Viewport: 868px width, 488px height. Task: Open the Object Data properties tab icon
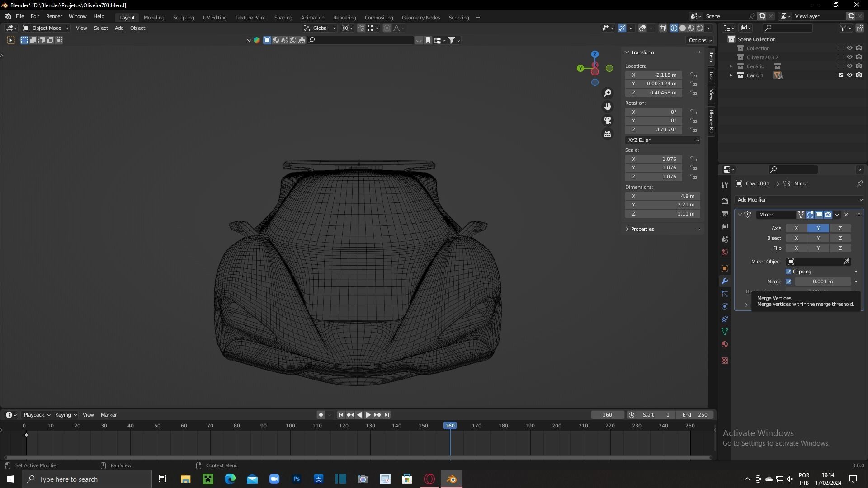[725, 332]
